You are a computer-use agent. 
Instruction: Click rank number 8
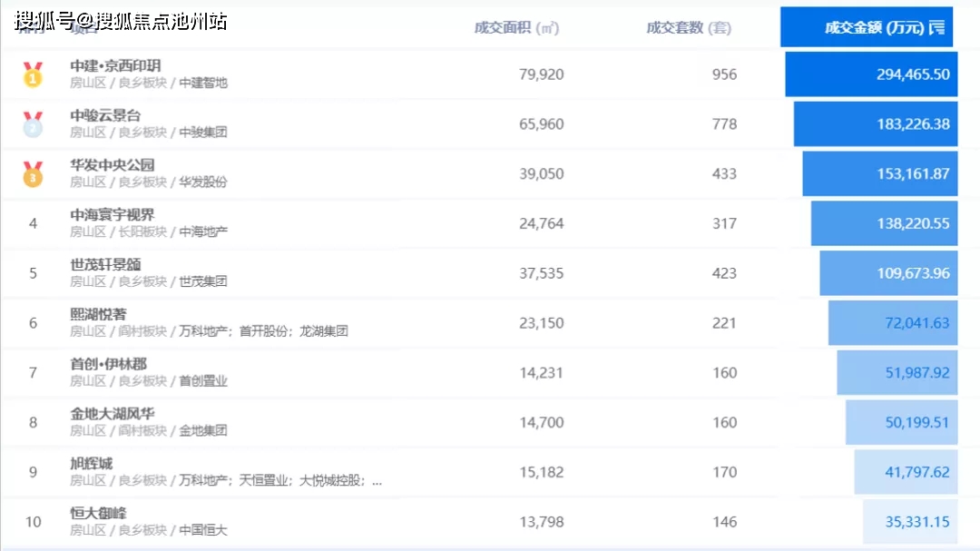(34, 422)
